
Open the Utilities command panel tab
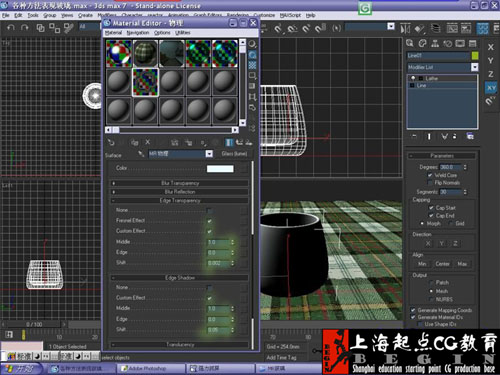click(473, 43)
